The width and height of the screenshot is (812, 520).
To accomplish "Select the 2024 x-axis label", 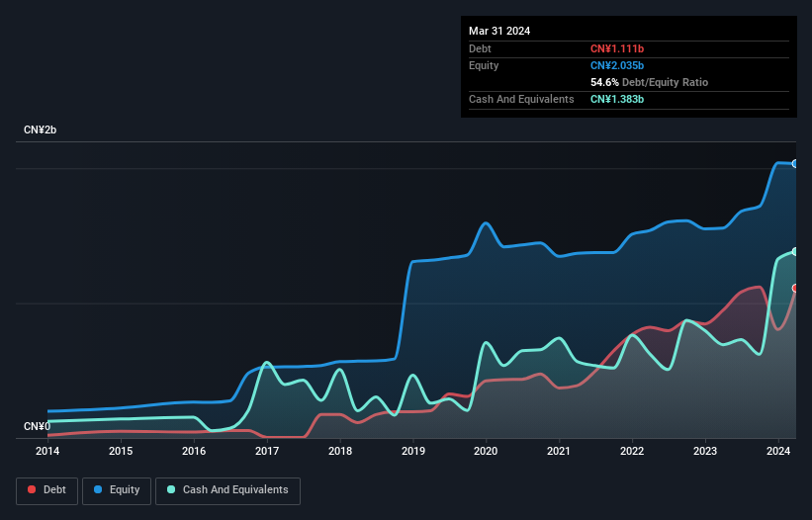I will [778, 452].
